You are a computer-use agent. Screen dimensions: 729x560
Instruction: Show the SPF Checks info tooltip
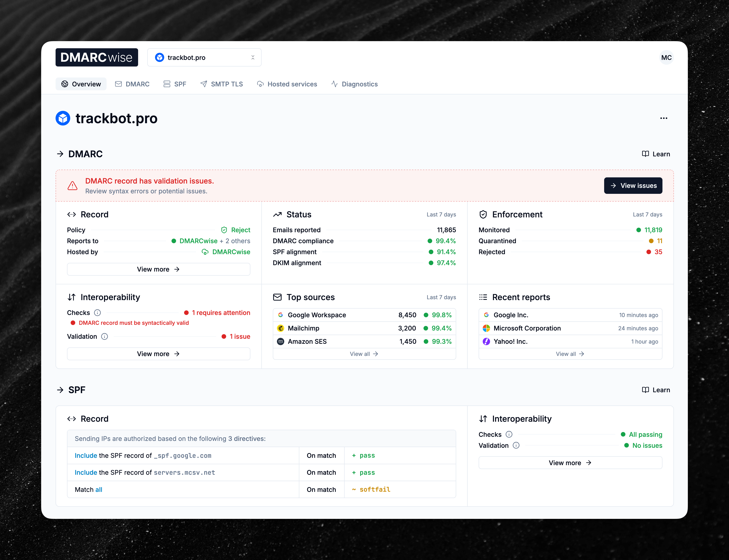pos(509,434)
